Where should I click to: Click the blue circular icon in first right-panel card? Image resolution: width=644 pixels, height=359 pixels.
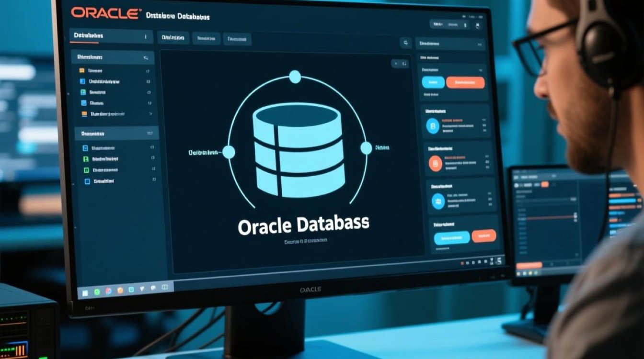pyautogui.click(x=433, y=126)
